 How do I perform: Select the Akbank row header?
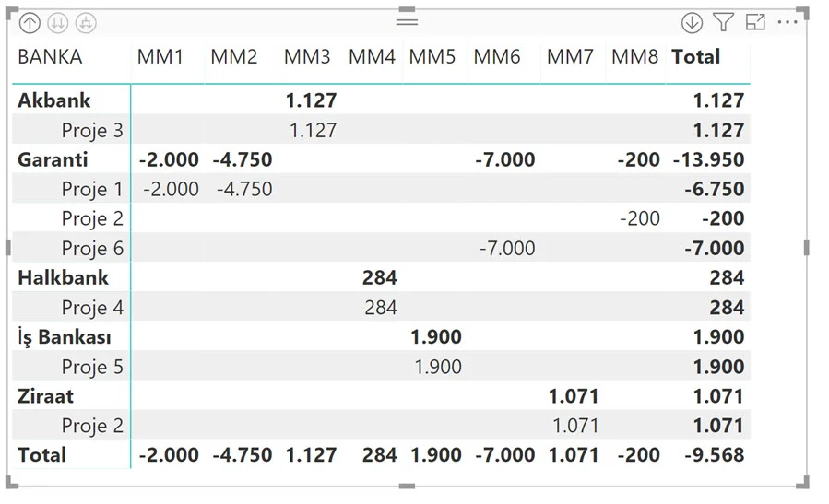53,100
